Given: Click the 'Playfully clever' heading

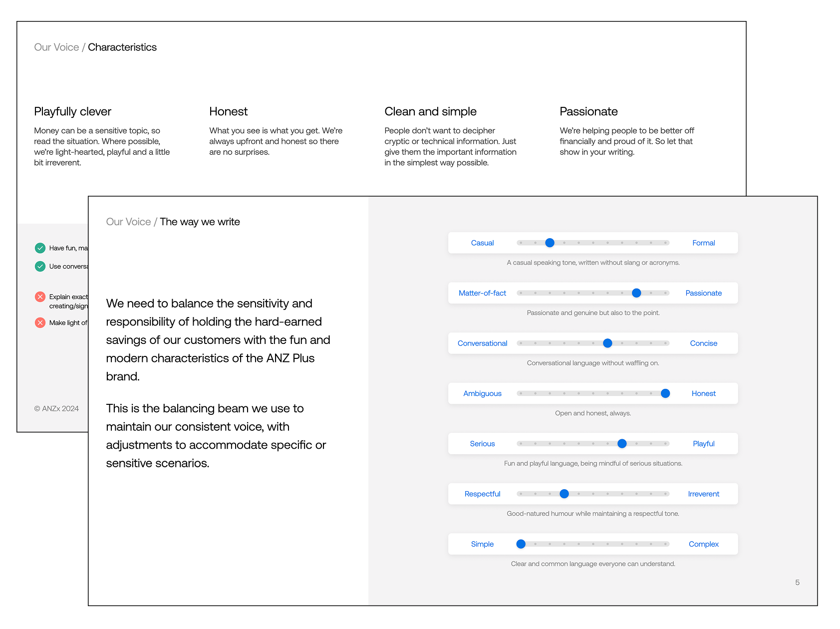Looking at the screenshot, I should tap(73, 111).
